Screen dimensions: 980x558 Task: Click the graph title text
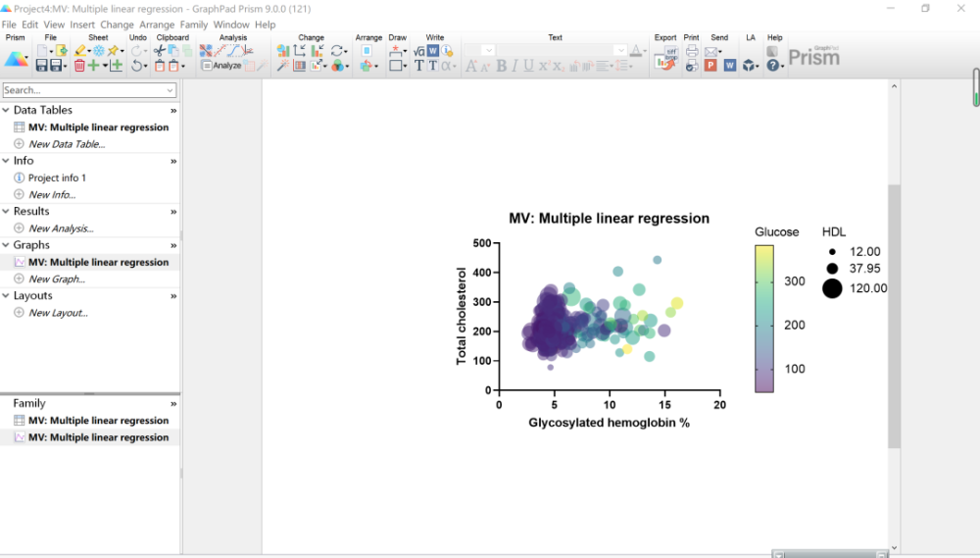tap(609, 219)
